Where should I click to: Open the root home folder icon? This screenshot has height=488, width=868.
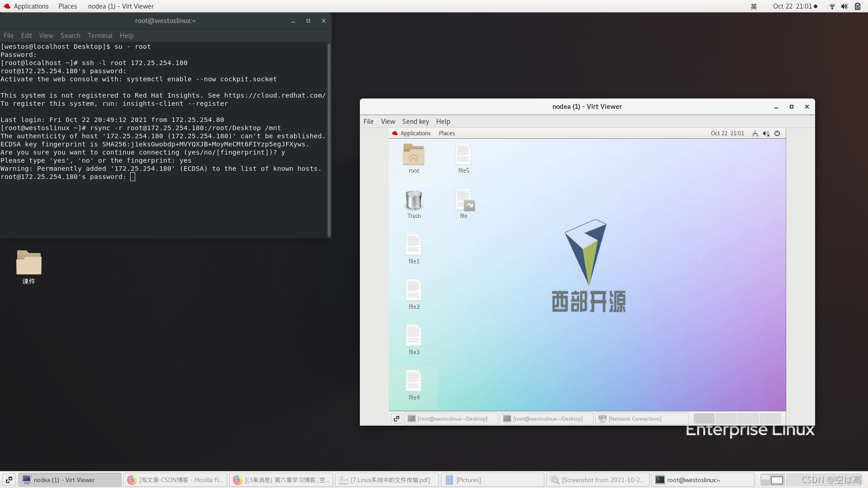(x=413, y=155)
